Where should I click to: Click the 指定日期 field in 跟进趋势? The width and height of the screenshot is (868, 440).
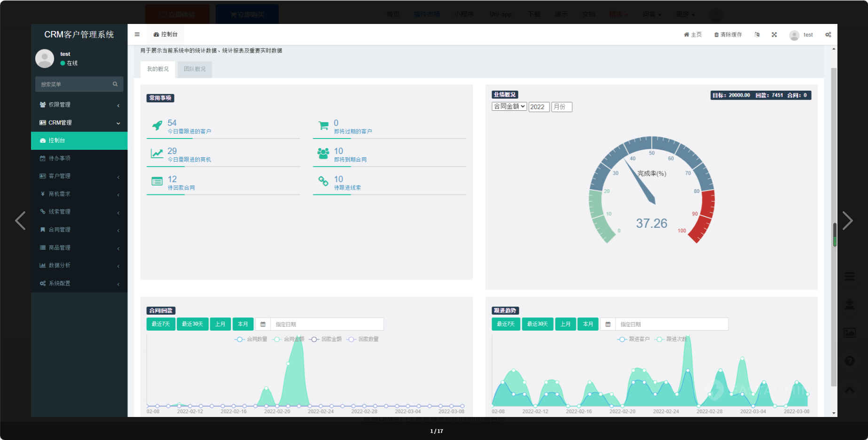coord(671,324)
